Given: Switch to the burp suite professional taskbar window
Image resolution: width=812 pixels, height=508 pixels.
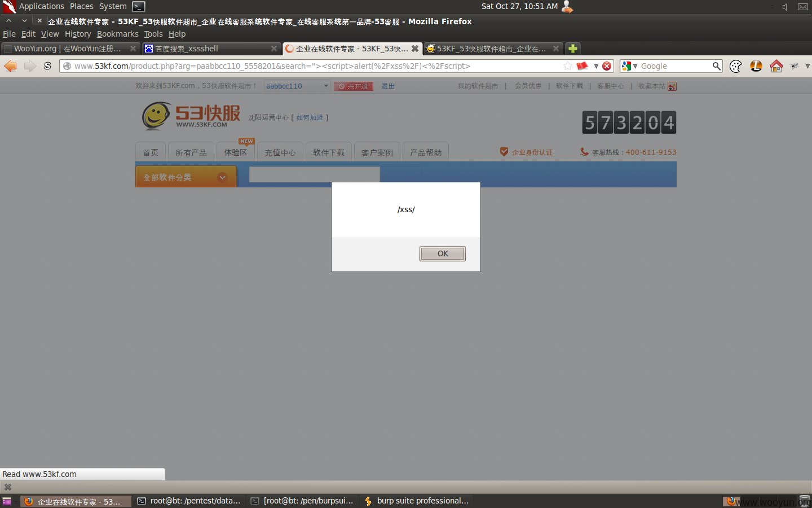Looking at the screenshot, I should tap(416, 501).
